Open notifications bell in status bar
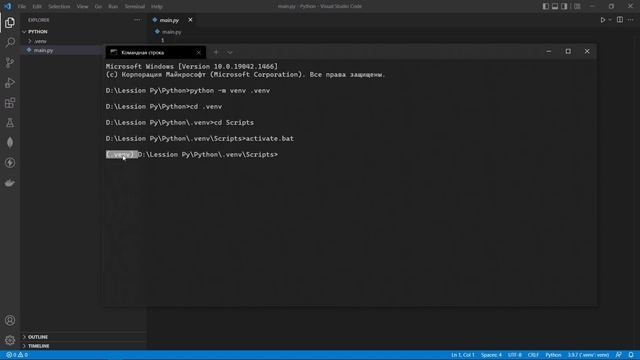The image size is (640, 360). click(631, 355)
